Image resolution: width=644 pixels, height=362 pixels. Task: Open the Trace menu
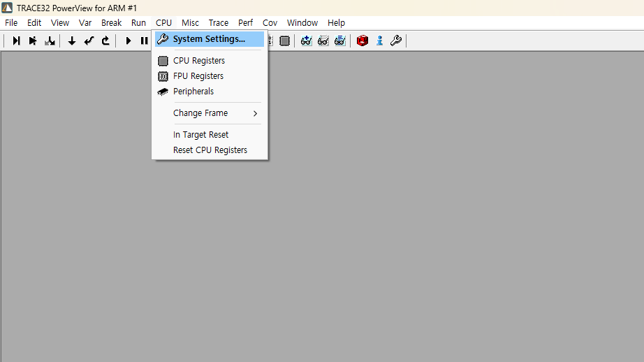[218, 23]
